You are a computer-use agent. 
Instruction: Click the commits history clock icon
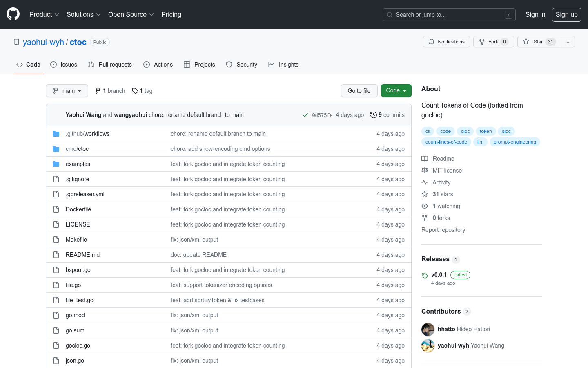pos(373,115)
